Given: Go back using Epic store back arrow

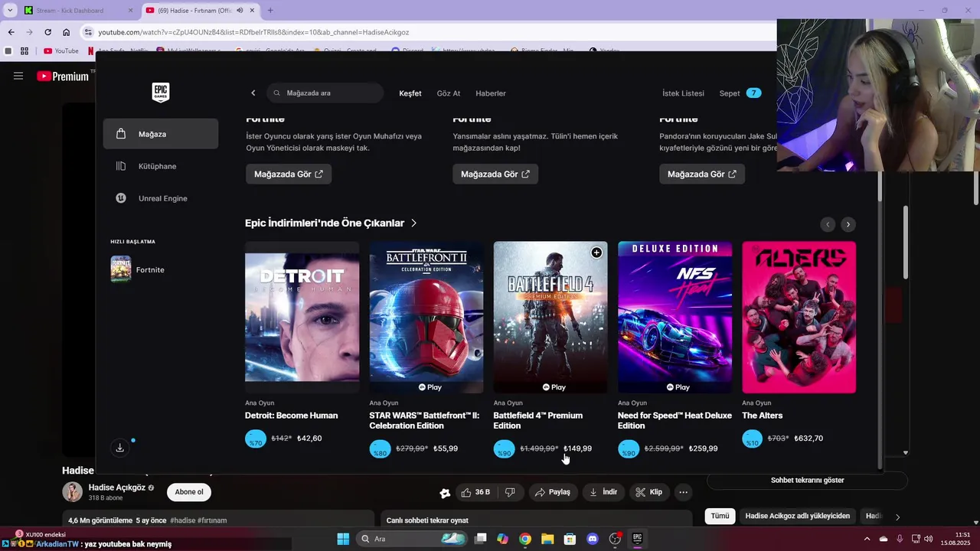Looking at the screenshot, I should click(x=253, y=93).
